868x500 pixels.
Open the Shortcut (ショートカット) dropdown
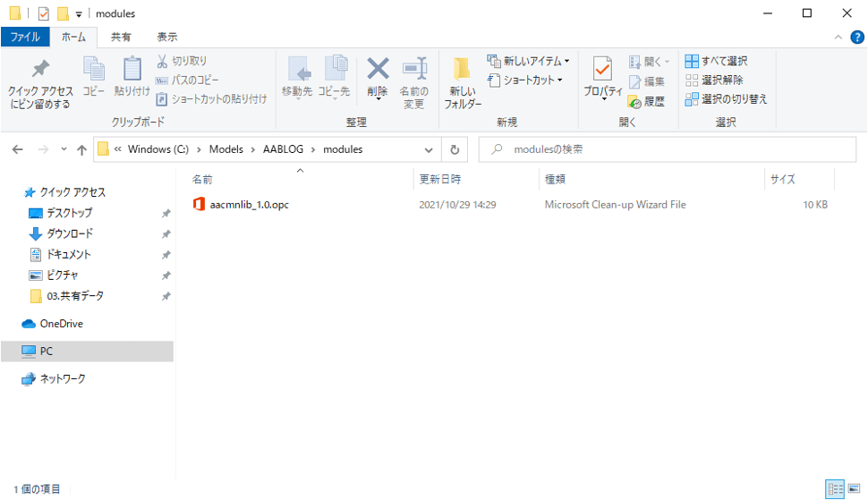[x=524, y=81]
